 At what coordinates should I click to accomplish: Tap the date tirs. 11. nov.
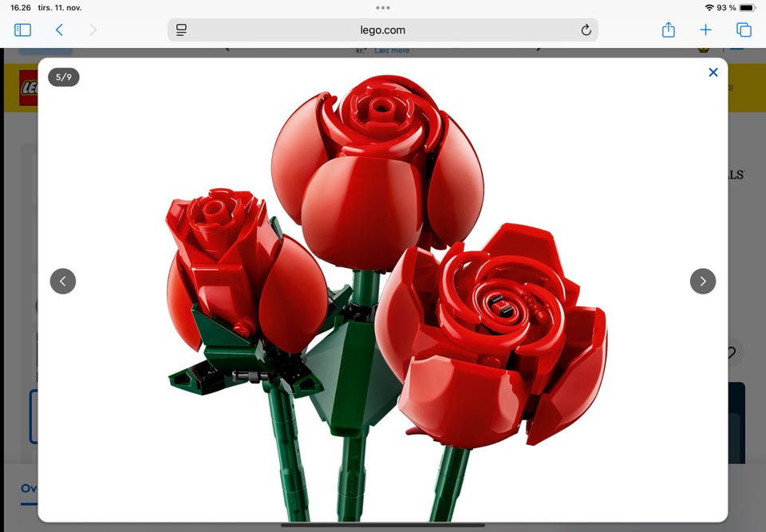coord(60,8)
